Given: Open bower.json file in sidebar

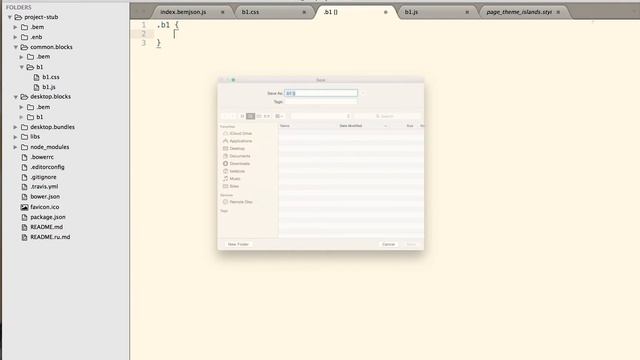Looking at the screenshot, I should (45, 197).
